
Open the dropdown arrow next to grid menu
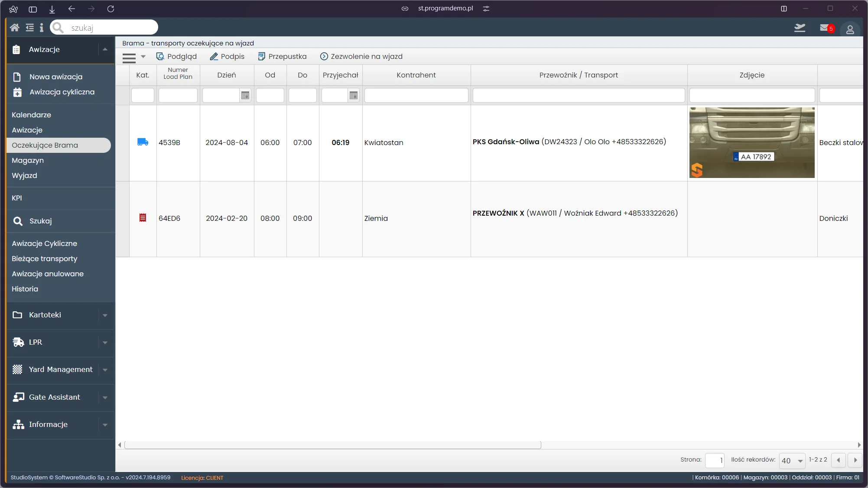point(143,57)
